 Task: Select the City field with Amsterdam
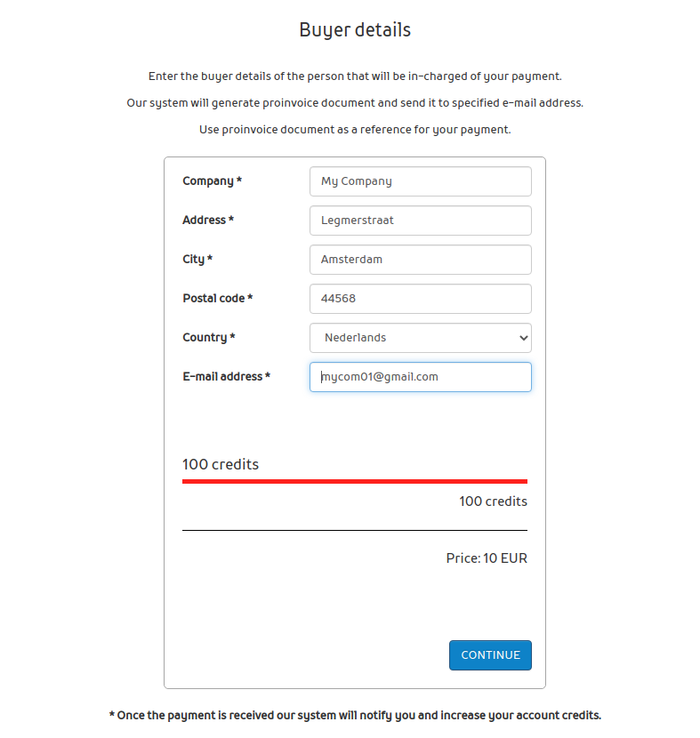click(420, 260)
